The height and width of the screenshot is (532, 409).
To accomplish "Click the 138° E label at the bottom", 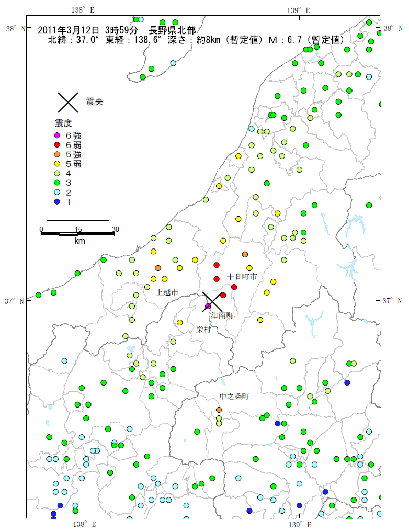I will click(x=84, y=524).
